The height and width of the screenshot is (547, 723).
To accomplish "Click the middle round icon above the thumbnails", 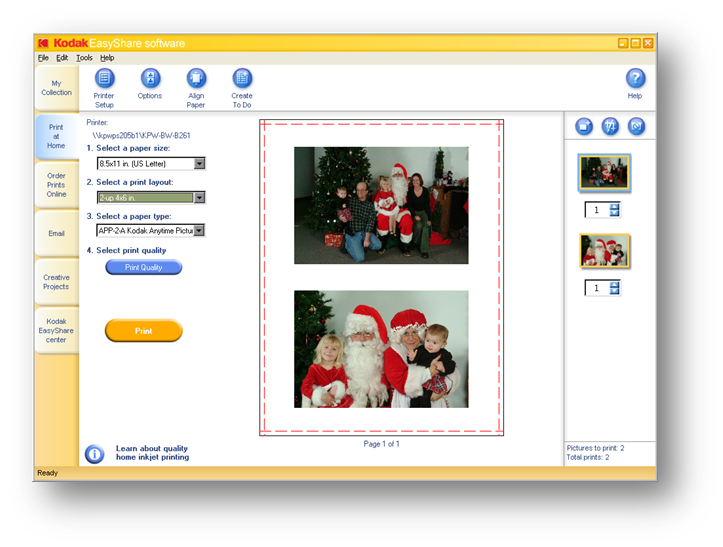I will 610,126.
